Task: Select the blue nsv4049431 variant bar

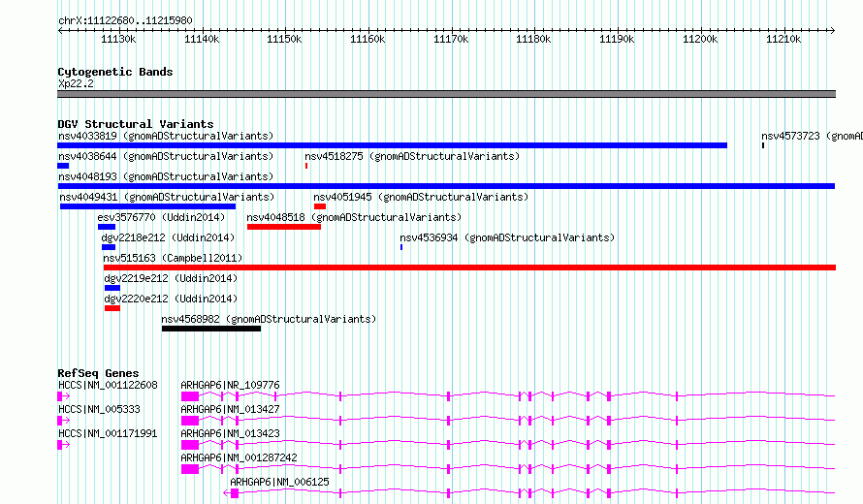Action: point(147,206)
